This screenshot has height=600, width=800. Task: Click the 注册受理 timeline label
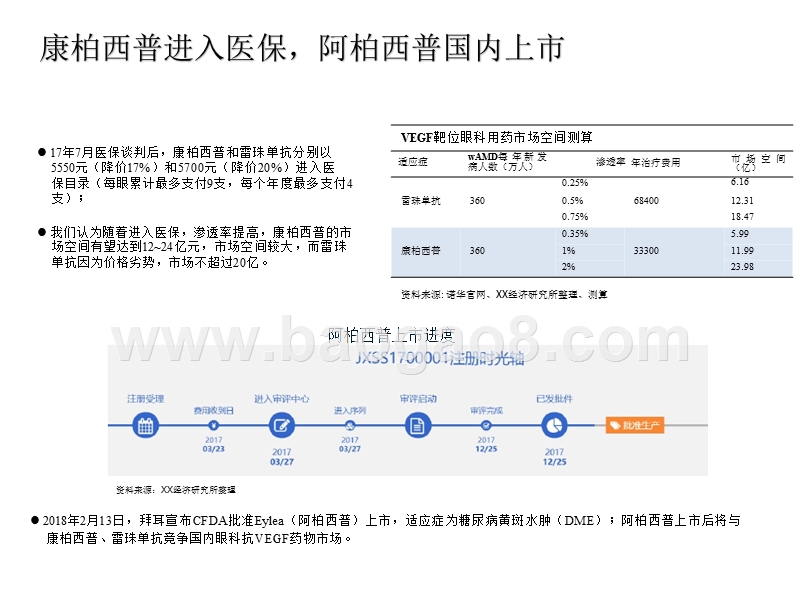(145, 399)
